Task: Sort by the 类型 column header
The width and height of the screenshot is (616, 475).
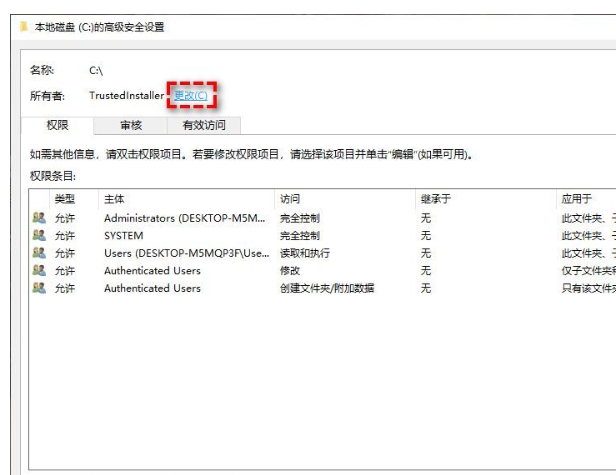Action: [x=65, y=199]
